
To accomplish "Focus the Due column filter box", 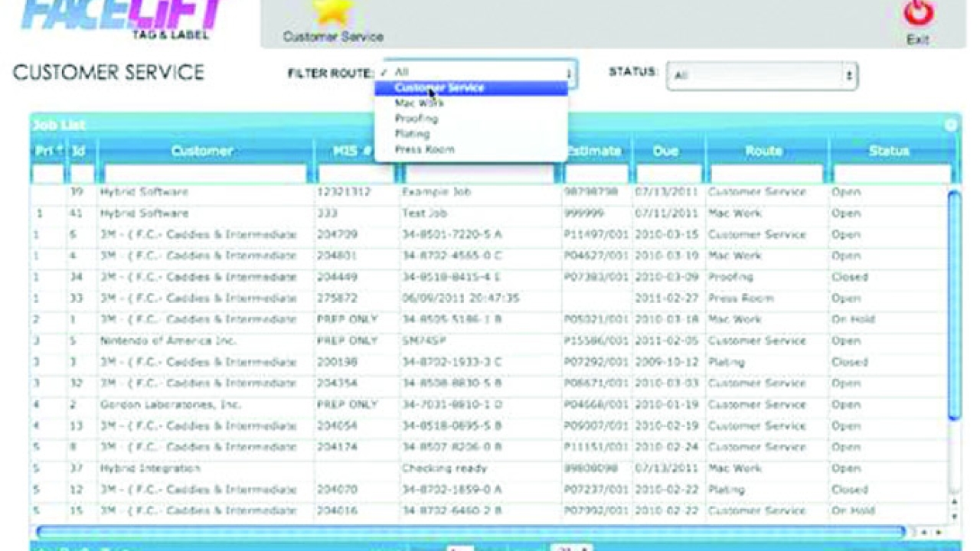I will click(x=668, y=174).
